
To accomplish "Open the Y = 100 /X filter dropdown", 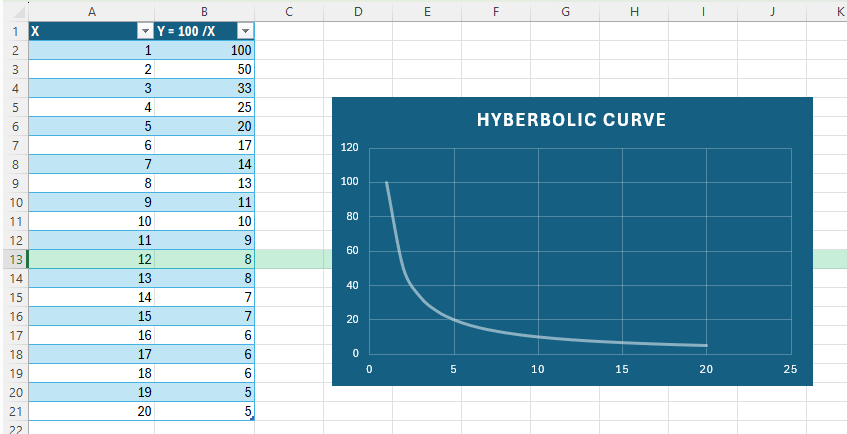I will [x=245, y=32].
